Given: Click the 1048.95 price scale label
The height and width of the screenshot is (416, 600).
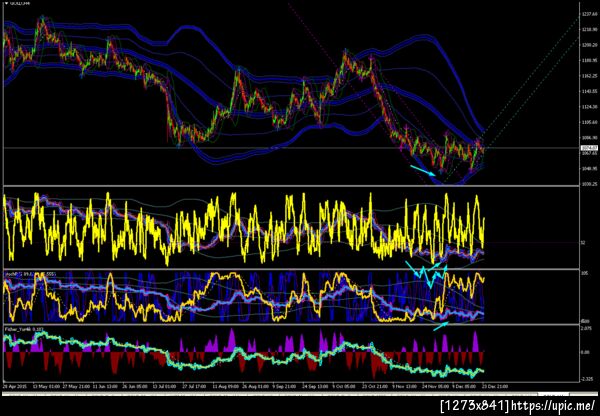Looking at the screenshot, I should [x=589, y=168].
